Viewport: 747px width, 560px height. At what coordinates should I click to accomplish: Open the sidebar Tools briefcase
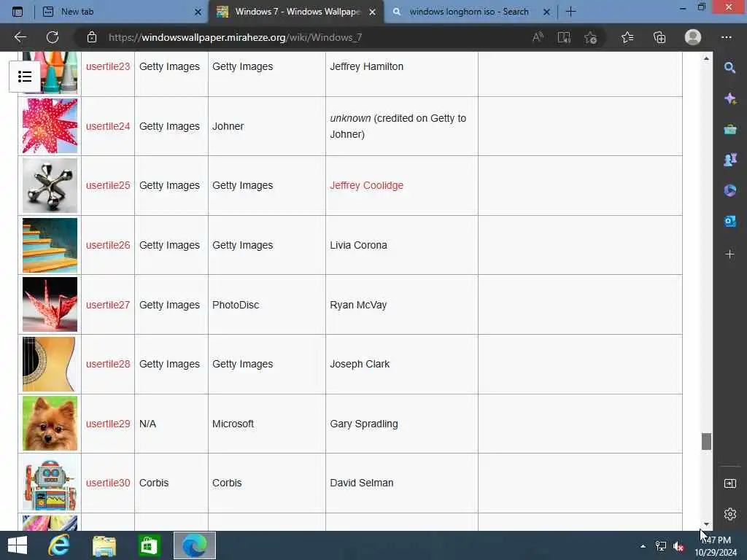729,129
